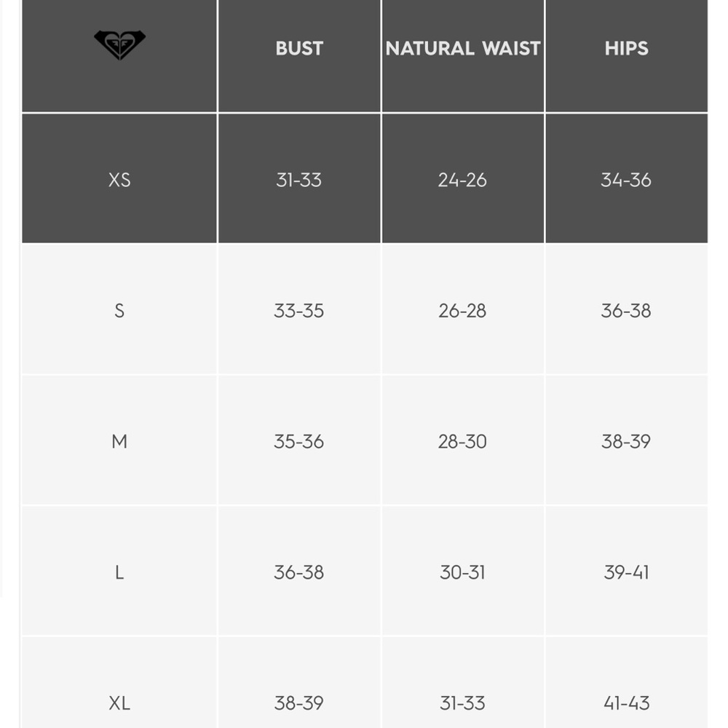Choose the XS size row label
This screenshot has width=728, height=728.
pyautogui.click(x=119, y=180)
